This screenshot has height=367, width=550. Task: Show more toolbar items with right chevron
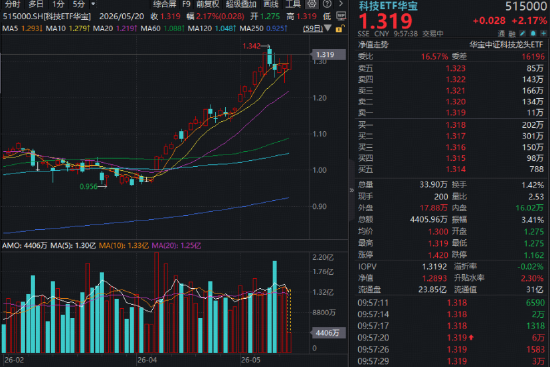coord(341,4)
